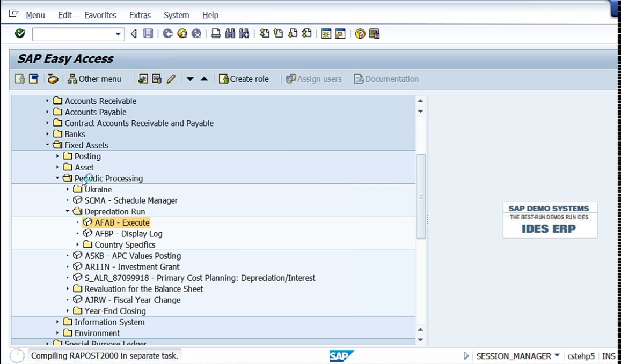Toggle the status bar expand triangle

click(466, 356)
